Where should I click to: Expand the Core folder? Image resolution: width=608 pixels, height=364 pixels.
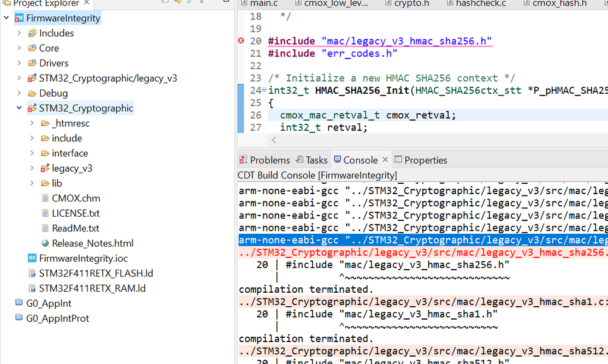pyautogui.click(x=19, y=48)
